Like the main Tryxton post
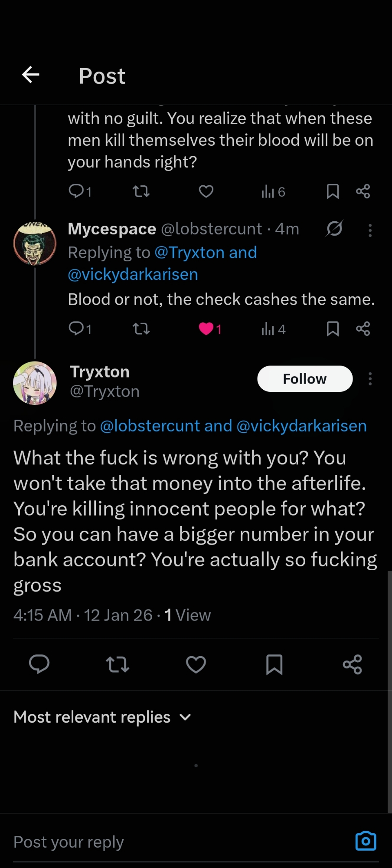The height and width of the screenshot is (868, 392). (x=196, y=664)
